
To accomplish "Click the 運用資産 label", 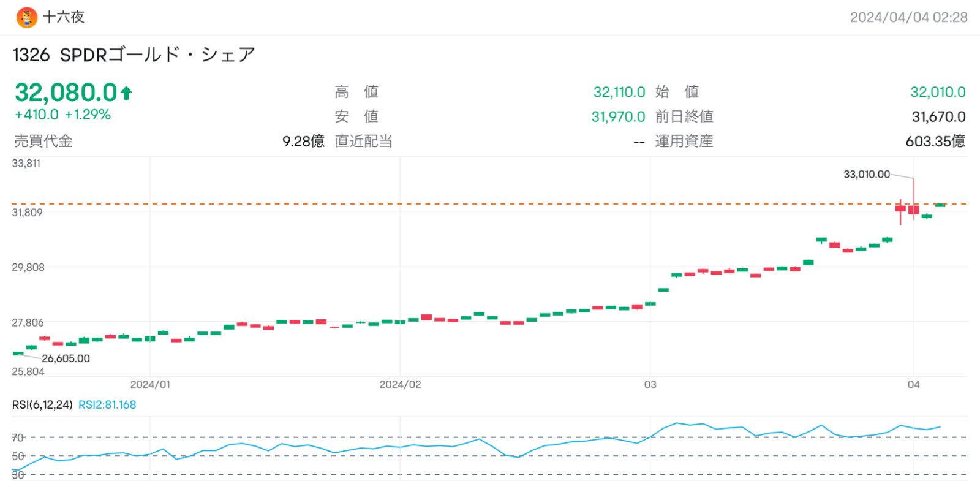I will point(684,141).
